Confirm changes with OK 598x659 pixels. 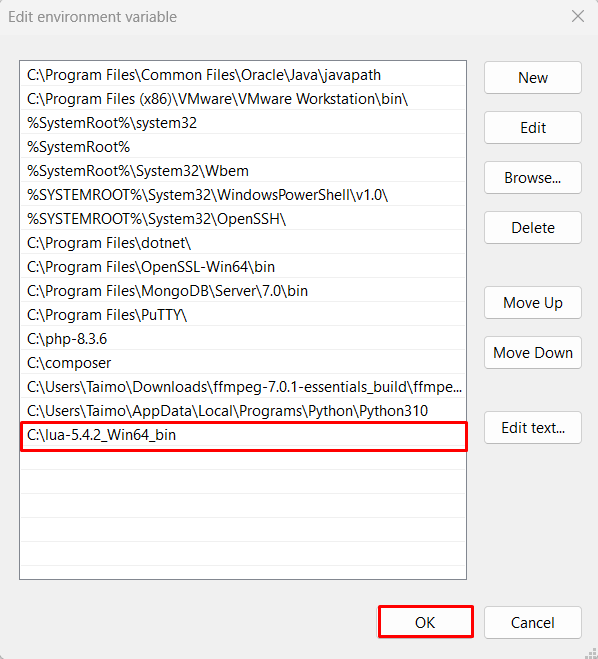(425, 622)
